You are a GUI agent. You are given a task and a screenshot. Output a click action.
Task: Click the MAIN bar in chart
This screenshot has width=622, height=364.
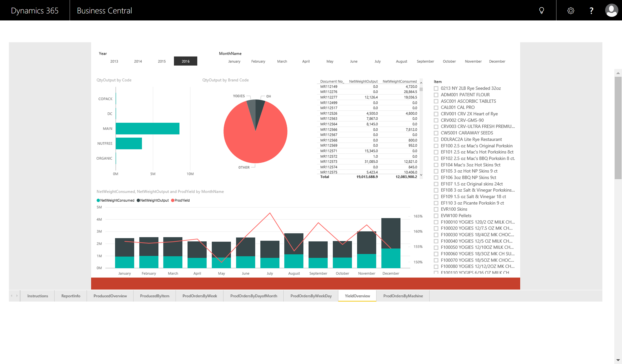click(147, 129)
